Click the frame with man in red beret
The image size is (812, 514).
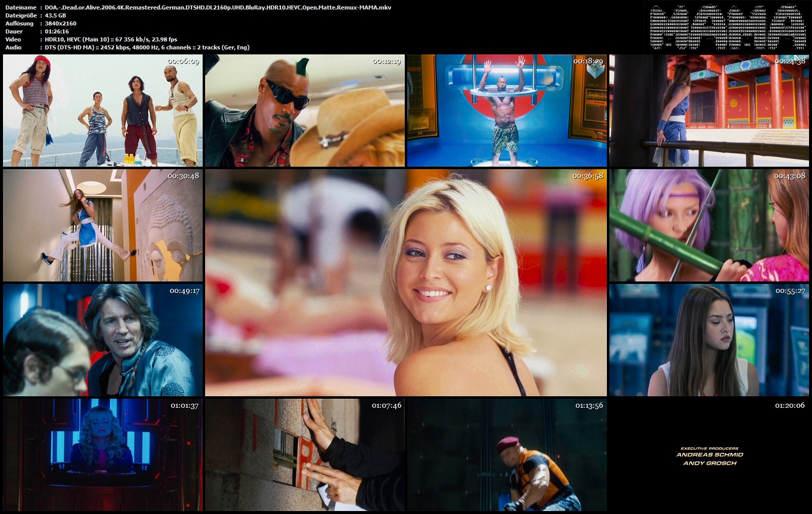507,454
